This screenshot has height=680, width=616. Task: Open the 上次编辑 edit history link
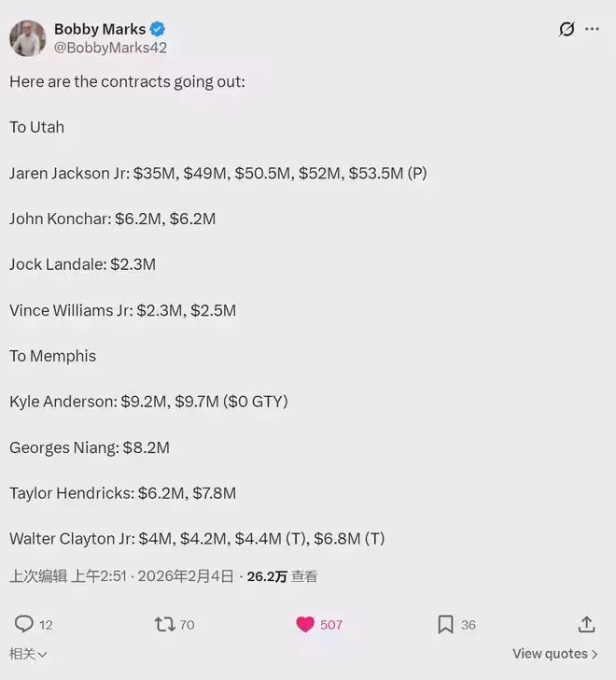[x=38, y=576]
